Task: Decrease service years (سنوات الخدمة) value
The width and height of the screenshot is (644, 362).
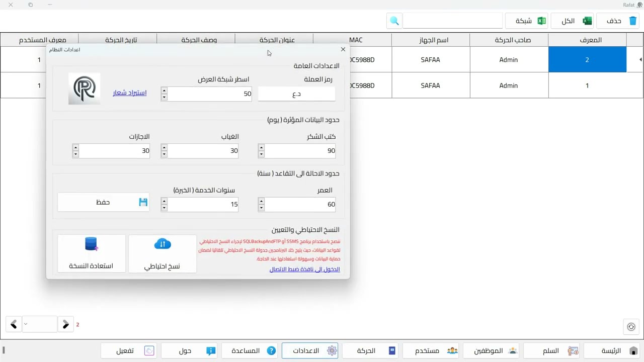Action: click(x=164, y=208)
